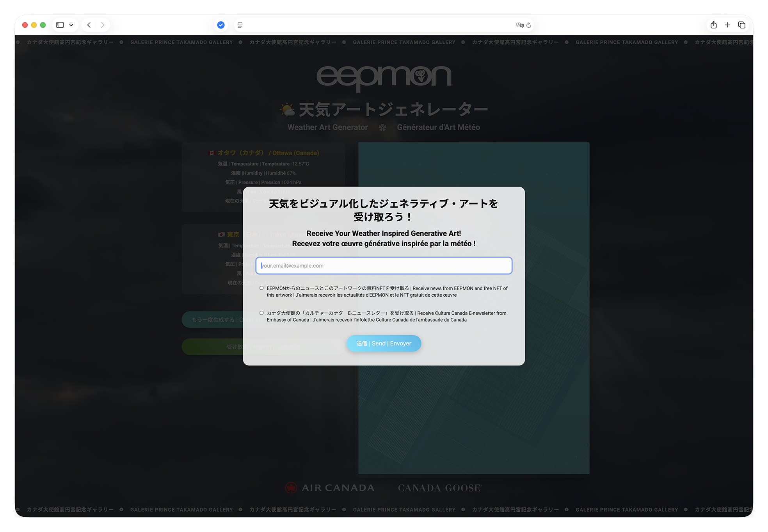Image resolution: width=768 pixels, height=532 pixels.
Task: Check the EEPMON news and NFT checkbox
Action: click(x=261, y=288)
